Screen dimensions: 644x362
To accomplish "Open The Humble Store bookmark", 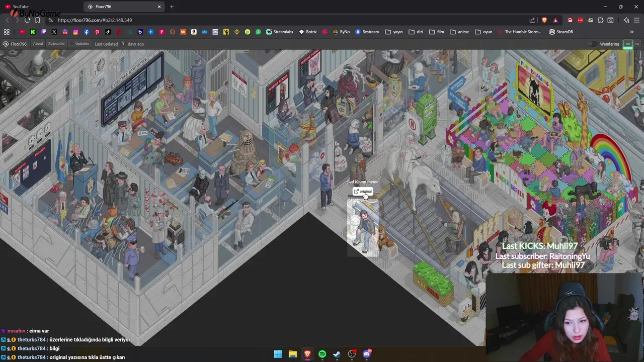I will tap(519, 32).
